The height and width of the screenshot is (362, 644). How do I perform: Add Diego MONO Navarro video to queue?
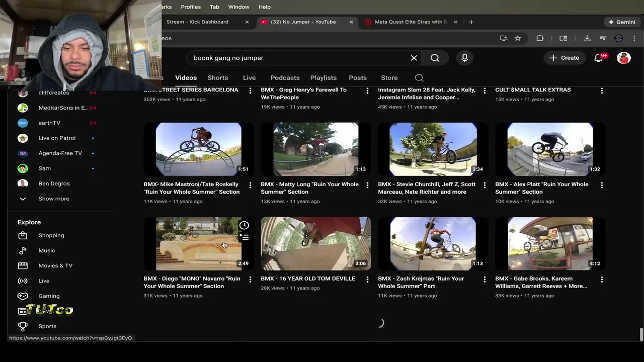[x=244, y=237]
